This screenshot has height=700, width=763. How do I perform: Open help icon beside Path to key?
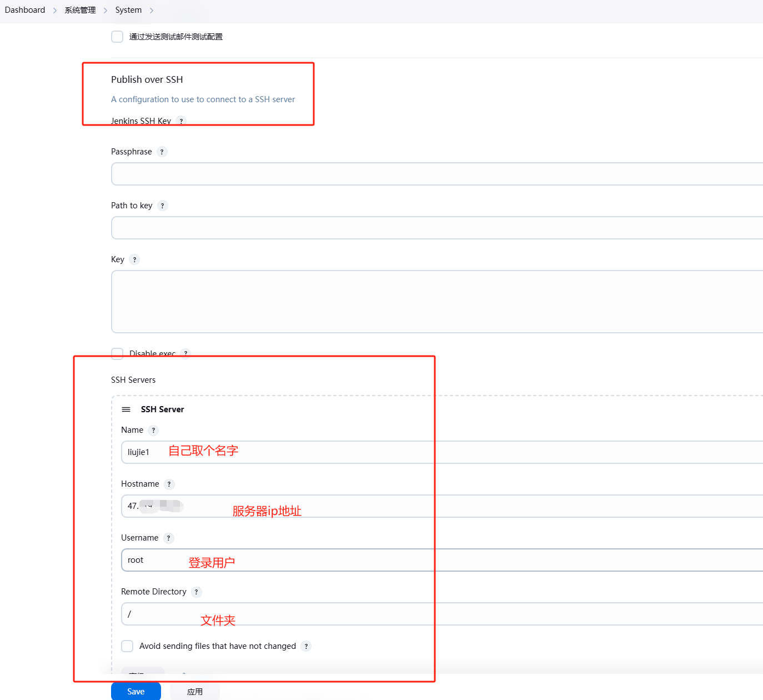pyautogui.click(x=163, y=206)
